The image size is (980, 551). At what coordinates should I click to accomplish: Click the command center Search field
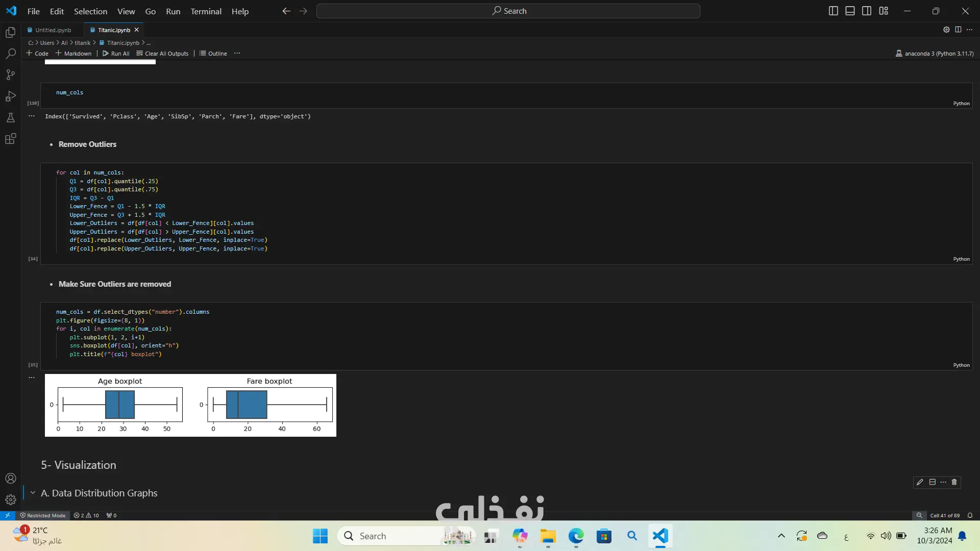pyautogui.click(x=508, y=11)
